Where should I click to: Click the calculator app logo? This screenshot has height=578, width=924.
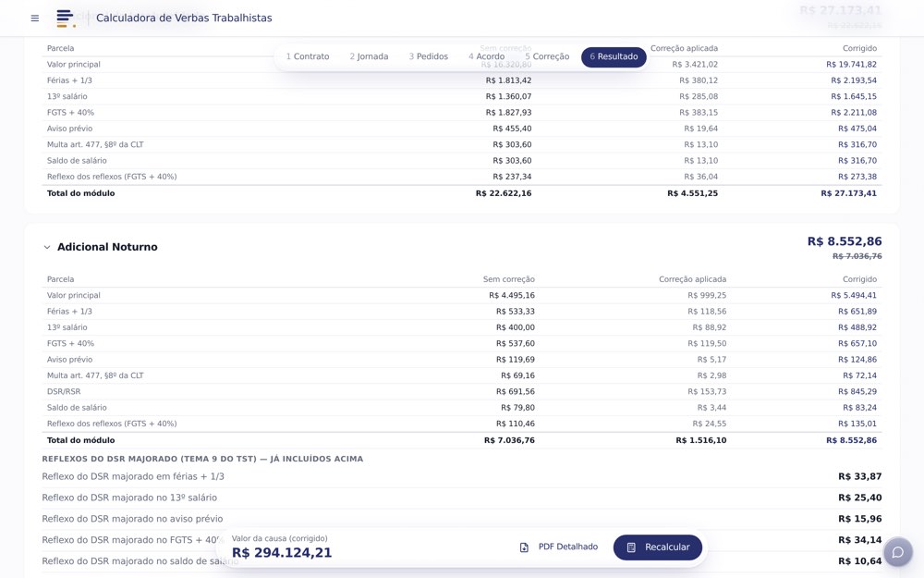66,18
